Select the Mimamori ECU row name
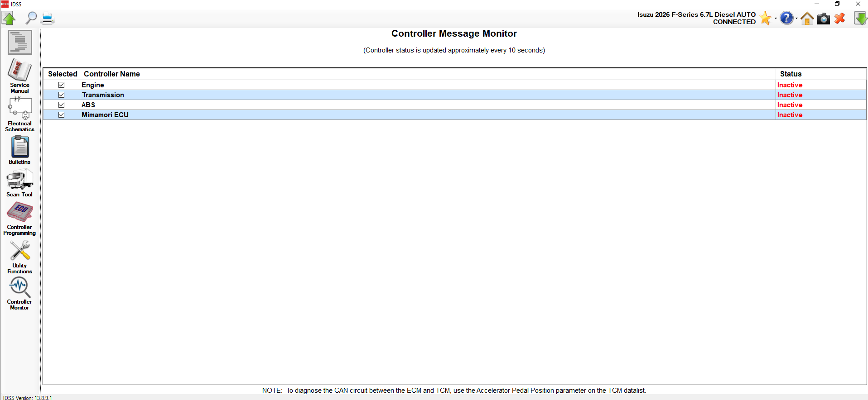868x400 pixels. (105, 115)
